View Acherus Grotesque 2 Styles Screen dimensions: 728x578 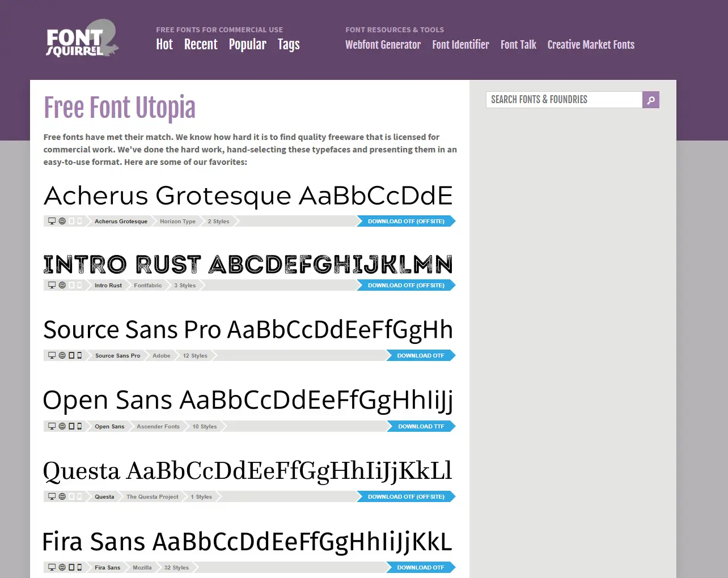point(218,221)
